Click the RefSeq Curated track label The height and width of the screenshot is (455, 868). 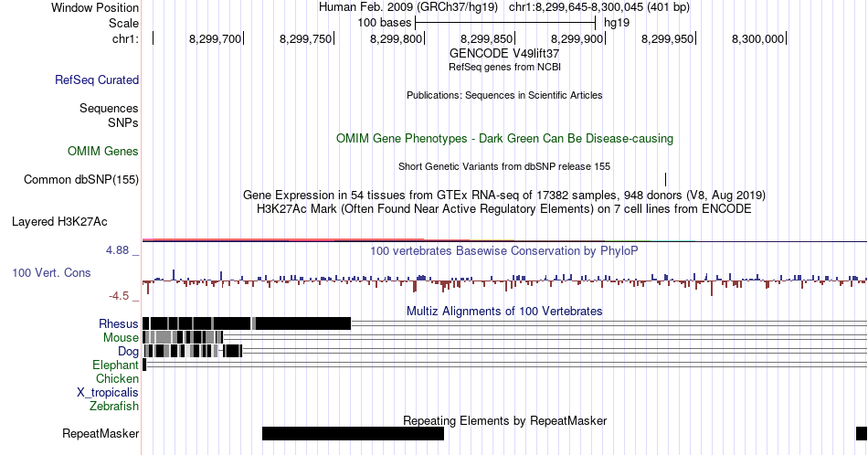96,79
